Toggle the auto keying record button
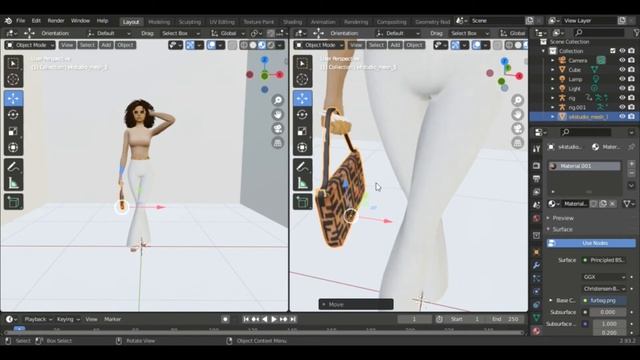The width and height of the screenshot is (640, 360). click(225, 319)
